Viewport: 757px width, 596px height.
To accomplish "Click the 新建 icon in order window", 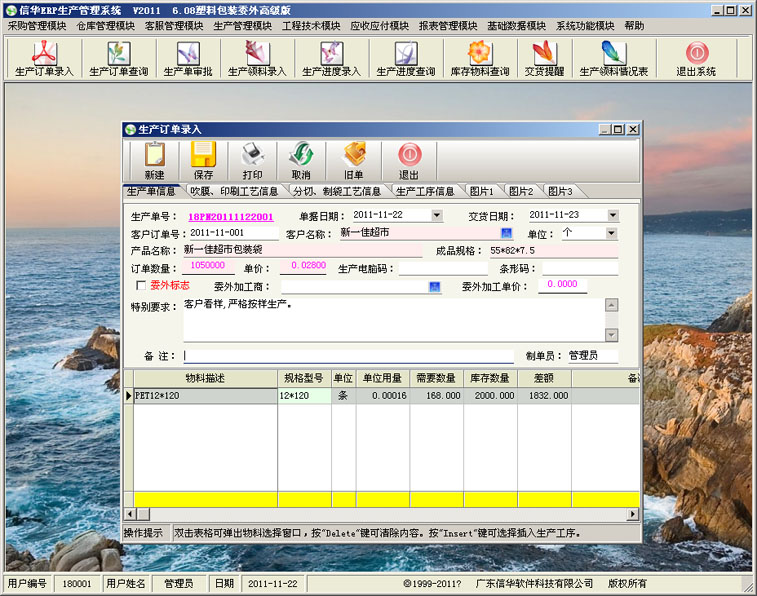I will [x=154, y=161].
